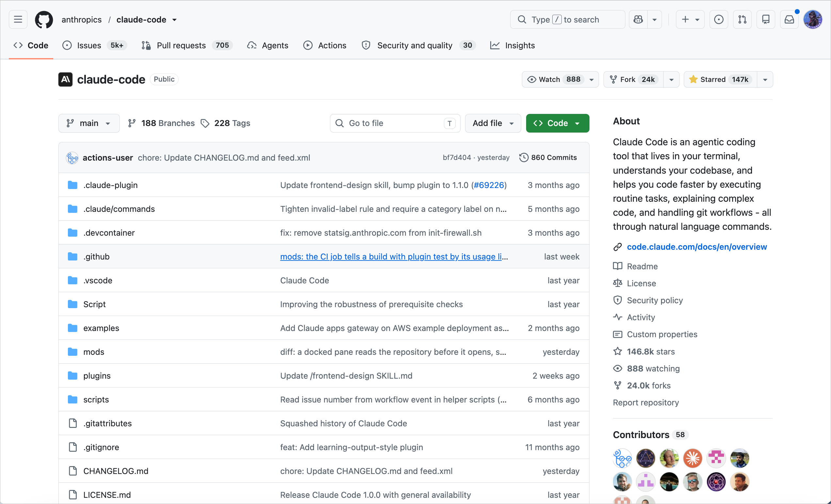Viewport: 831px width, 504px height.
Task: Open the Anthropic organization avatar by repo name
Action: (x=65, y=79)
